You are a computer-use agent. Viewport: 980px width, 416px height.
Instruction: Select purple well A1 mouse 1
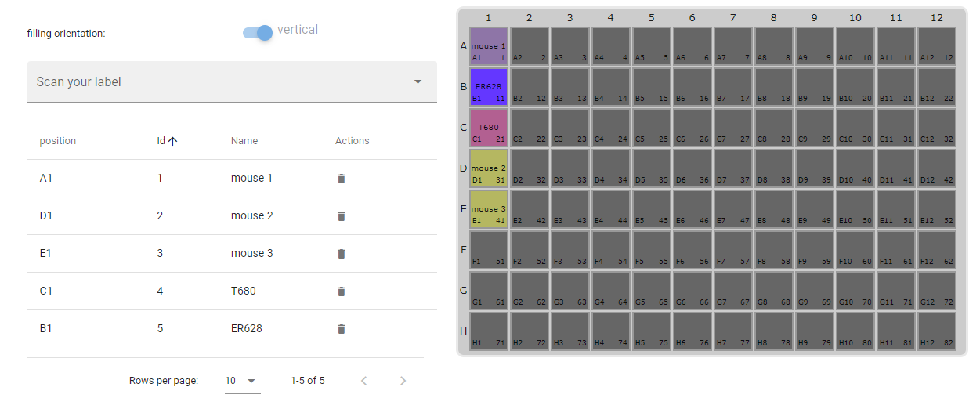[x=489, y=45]
